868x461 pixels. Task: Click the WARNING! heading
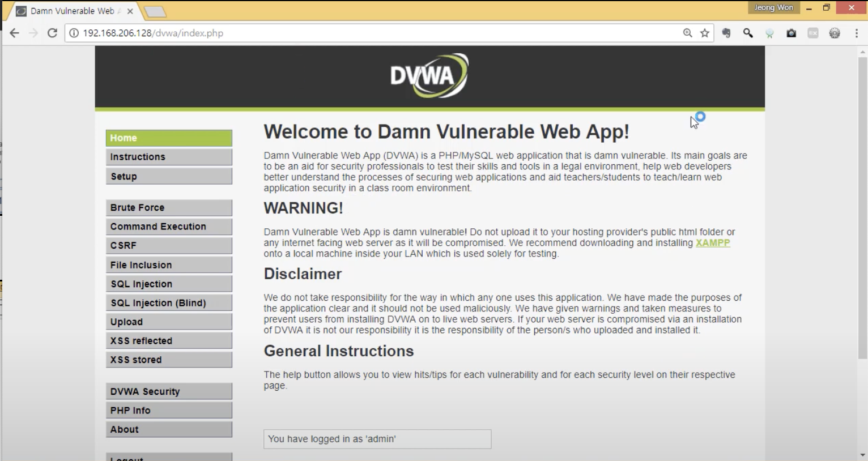point(304,208)
